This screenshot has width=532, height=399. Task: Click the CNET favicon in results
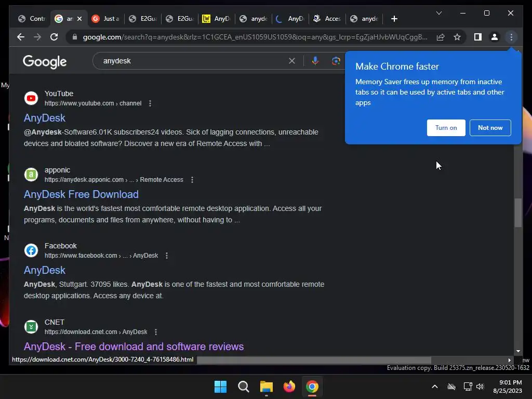[x=31, y=327]
